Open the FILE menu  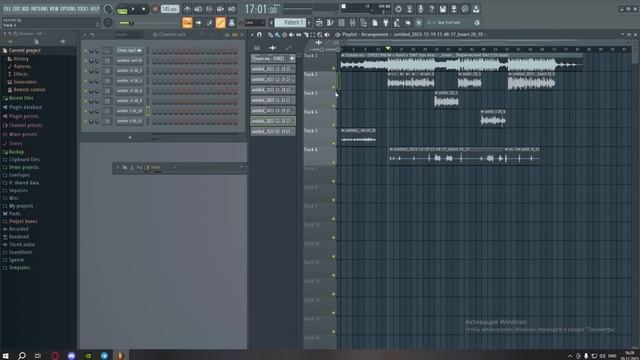[7, 9]
